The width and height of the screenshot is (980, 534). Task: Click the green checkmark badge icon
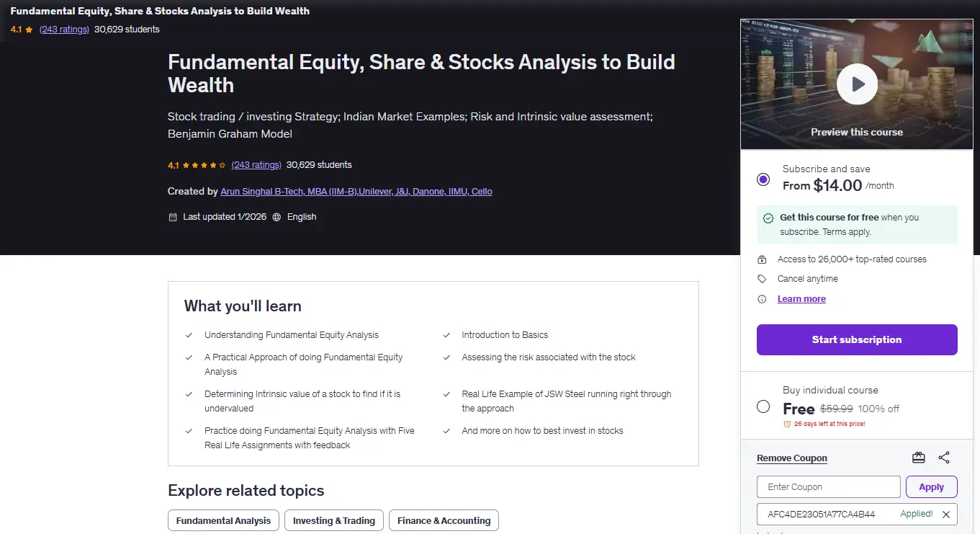(770, 218)
